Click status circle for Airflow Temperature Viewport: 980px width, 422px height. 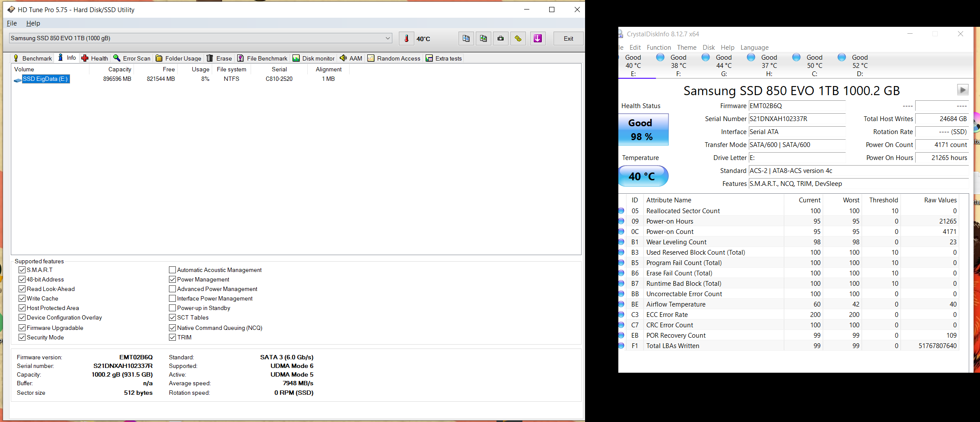(x=621, y=304)
